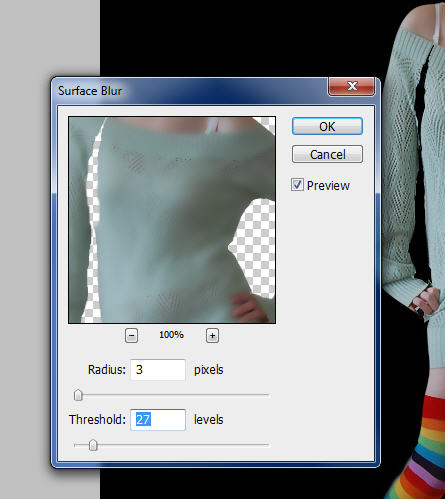The height and width of the screenshot is (499, 445).
Task: Click the Threshold levels input field
Action: pos(158,420)
